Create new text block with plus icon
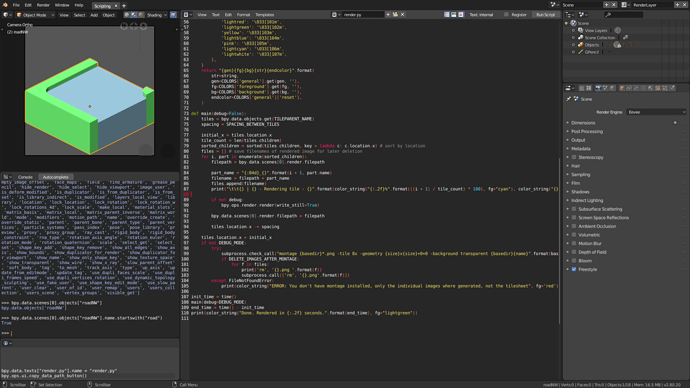This screenshot has width=690, height=388. pos(388,15)
